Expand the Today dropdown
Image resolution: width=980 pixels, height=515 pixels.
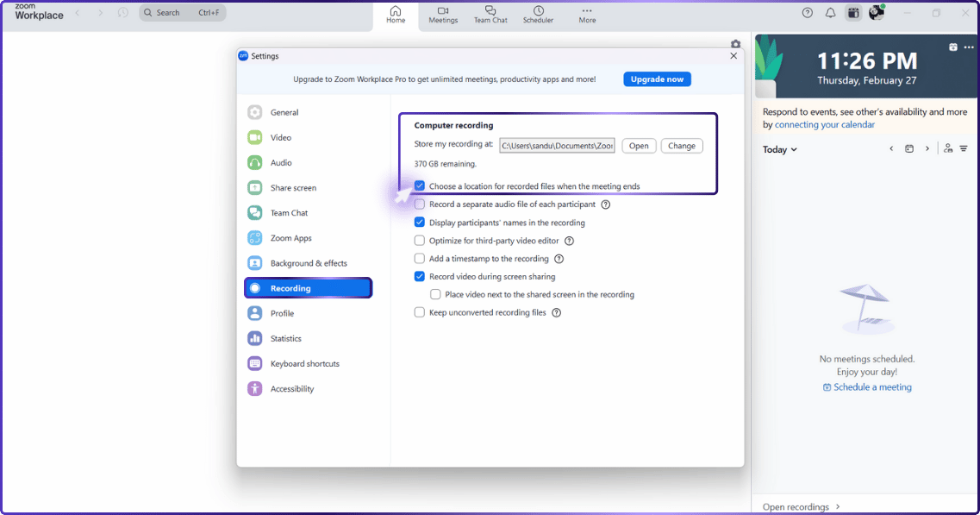(x=780, y=149)
